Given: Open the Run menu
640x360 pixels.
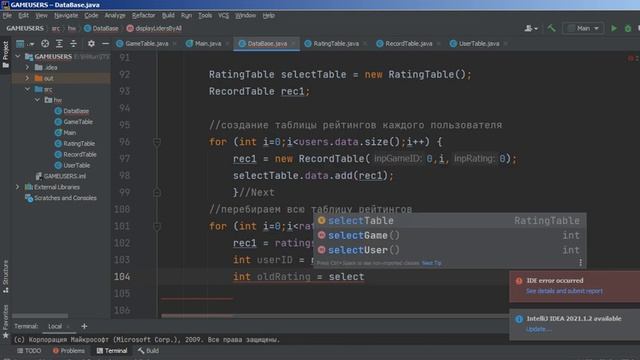Looking at the screenshot, I should tap(186, 16).
